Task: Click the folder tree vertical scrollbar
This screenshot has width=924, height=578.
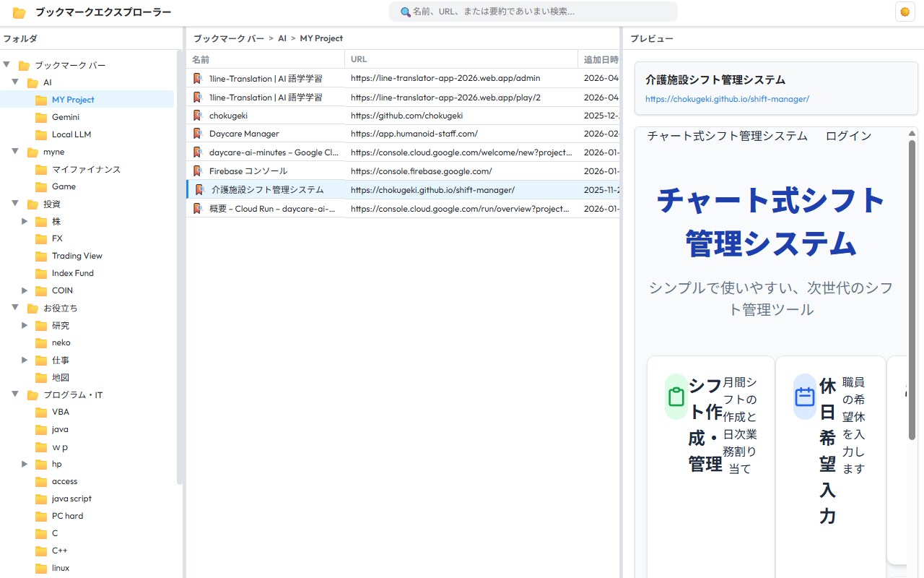Action: click(x=180, y=267)
